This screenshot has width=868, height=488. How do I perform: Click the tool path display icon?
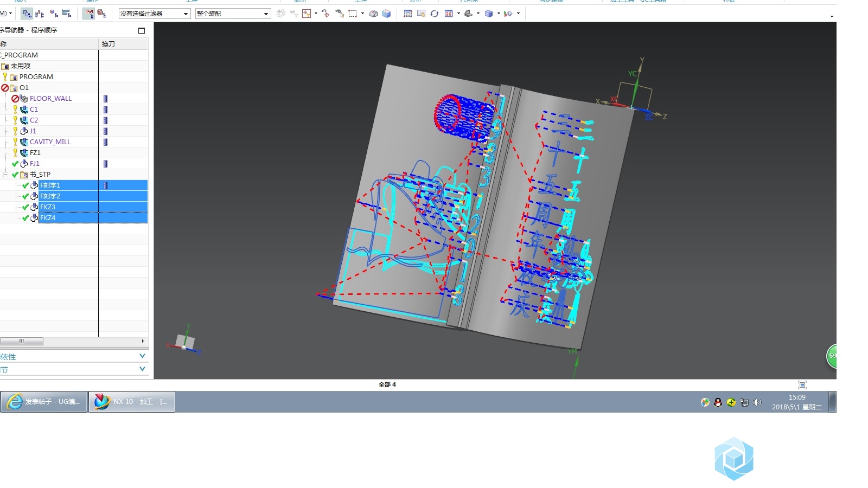point(89,14)
